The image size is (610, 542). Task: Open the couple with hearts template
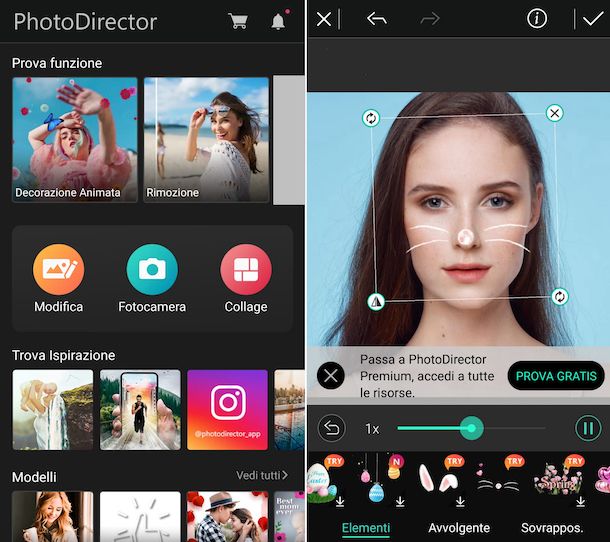[228, 516]
